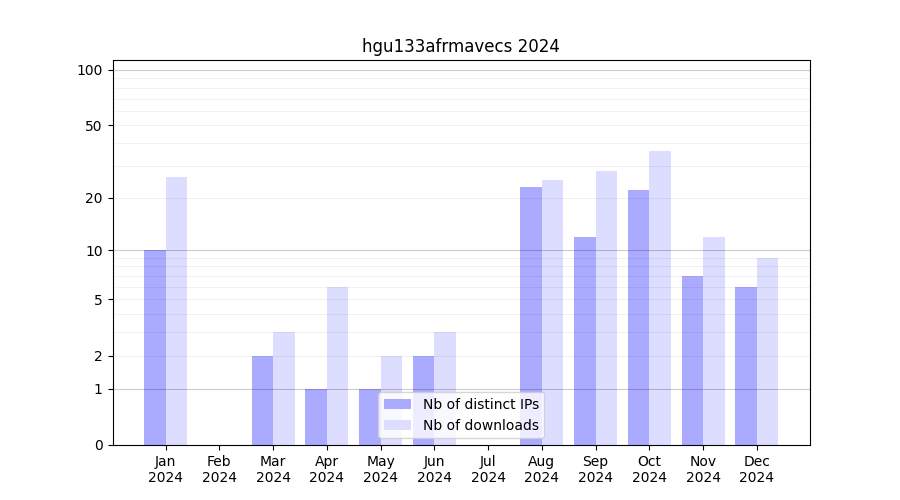Select the Jul 2024 x-axis label
The image size is (900, 500).
coord(488,469)
